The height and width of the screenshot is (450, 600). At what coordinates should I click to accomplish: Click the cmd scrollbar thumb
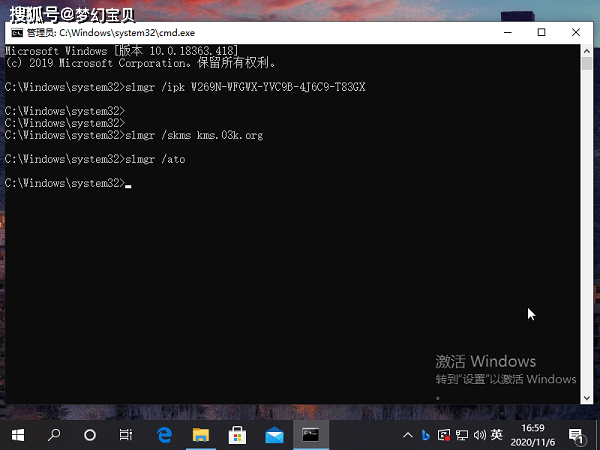[587, 64]
